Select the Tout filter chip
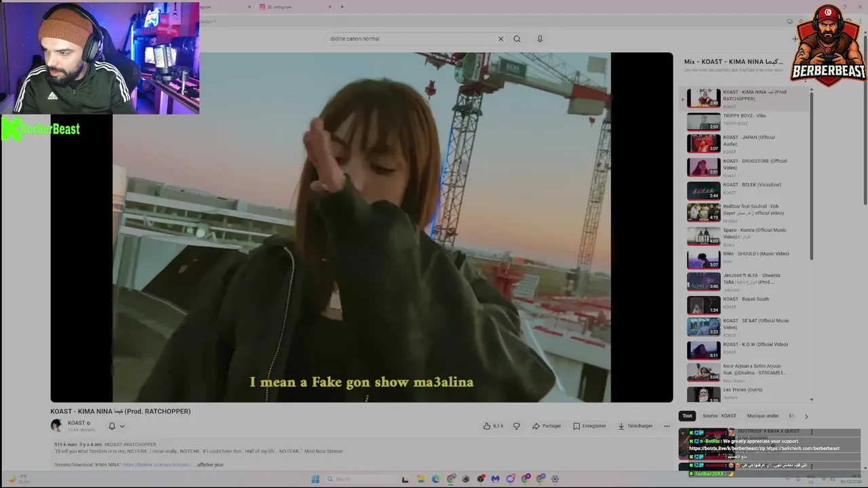 click(687, 415)
